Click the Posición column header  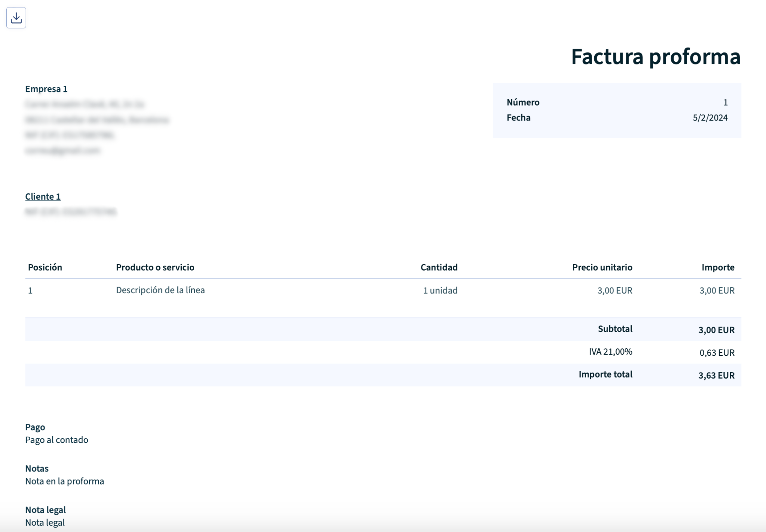pyautogui.click(x=45, y=267)
